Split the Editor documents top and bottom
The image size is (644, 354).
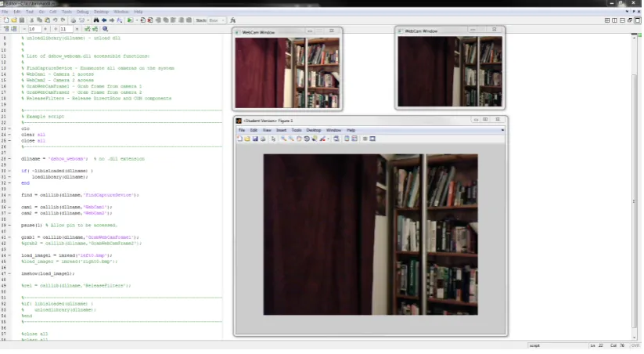pyautogui.click(x=622, y=20)
